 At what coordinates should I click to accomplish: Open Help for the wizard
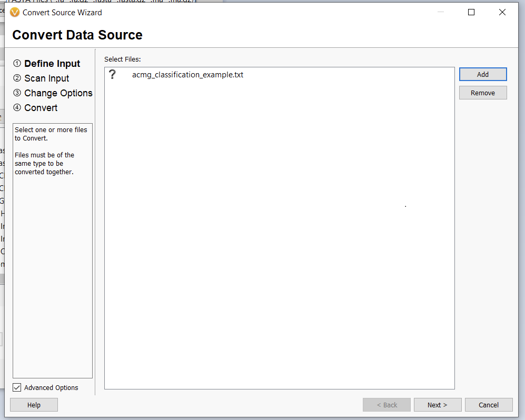(34, 405)
